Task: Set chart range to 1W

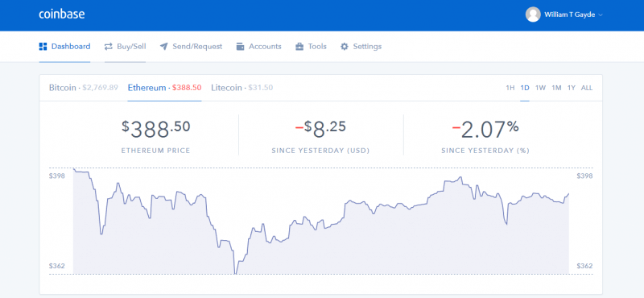Action: 540,88
